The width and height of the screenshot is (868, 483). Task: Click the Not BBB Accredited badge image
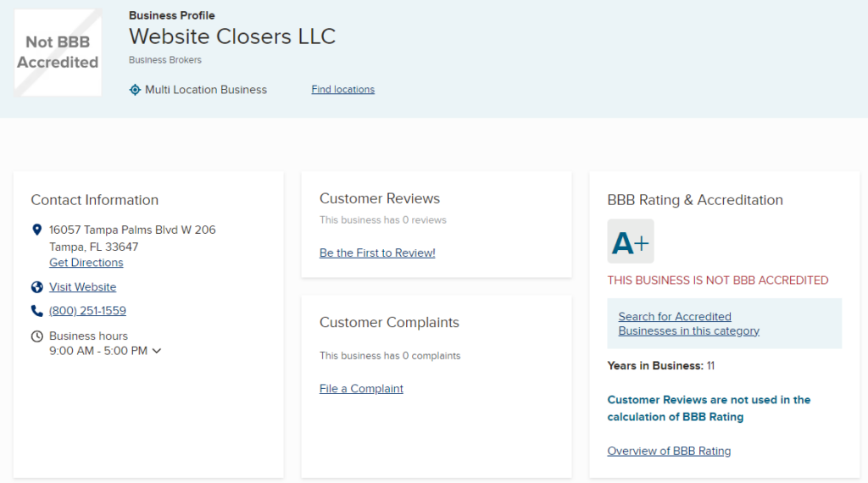58,53
